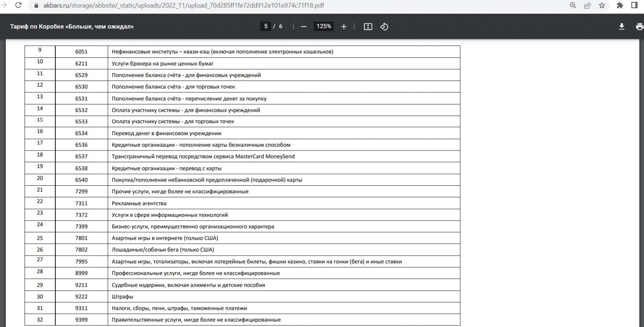Image resolution: width=644 pixels, height=327 pixels.
Task: Select MCC code 7995 cell
Action: tap(81, 262)
